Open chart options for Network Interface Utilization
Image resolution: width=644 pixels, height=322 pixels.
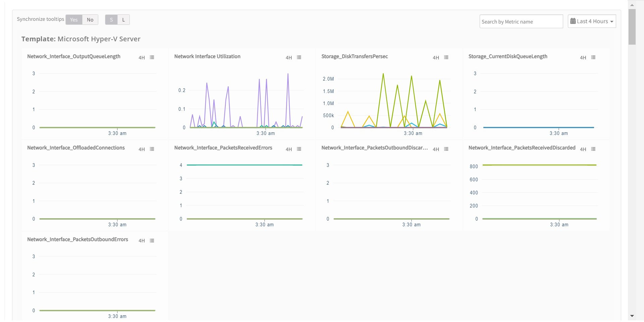pyautogui.click(x=299, y=57)
